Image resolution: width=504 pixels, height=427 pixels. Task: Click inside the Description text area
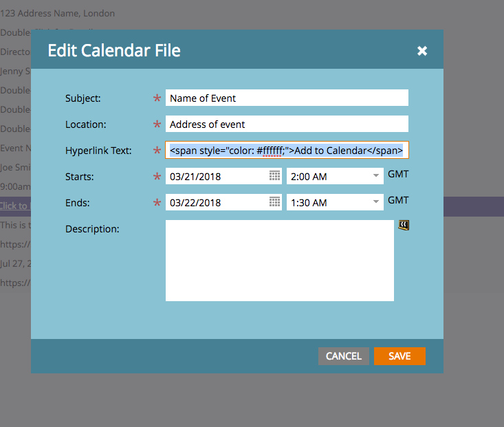(279, 260)
